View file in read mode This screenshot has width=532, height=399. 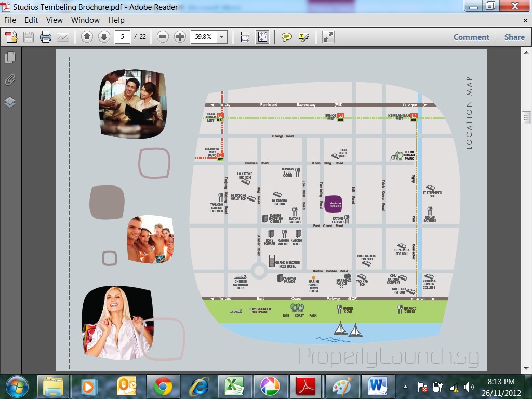328,37
